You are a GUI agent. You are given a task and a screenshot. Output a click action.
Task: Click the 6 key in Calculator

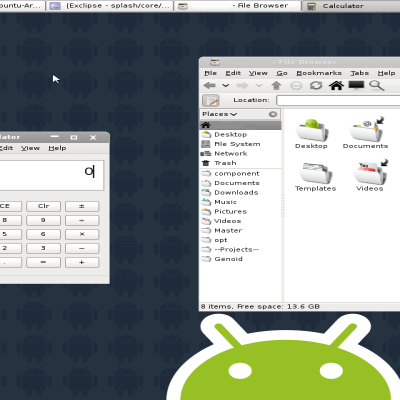tap(44, 234)
